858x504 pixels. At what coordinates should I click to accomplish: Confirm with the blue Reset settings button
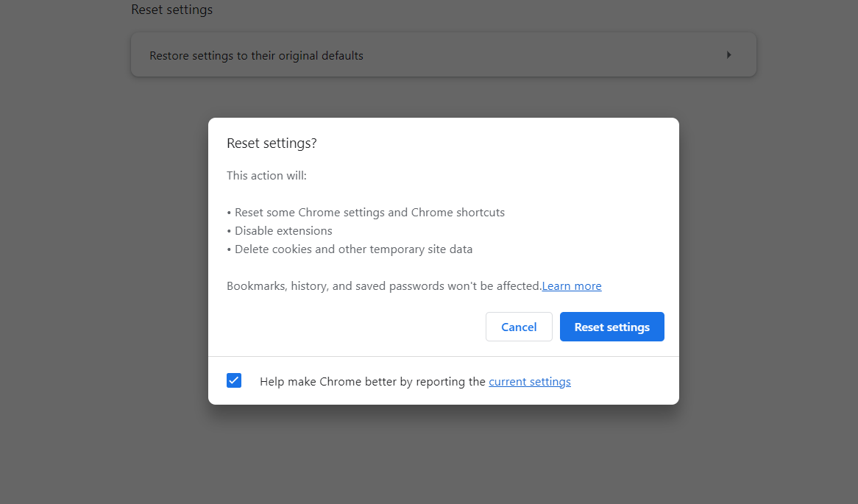(611, 327)
